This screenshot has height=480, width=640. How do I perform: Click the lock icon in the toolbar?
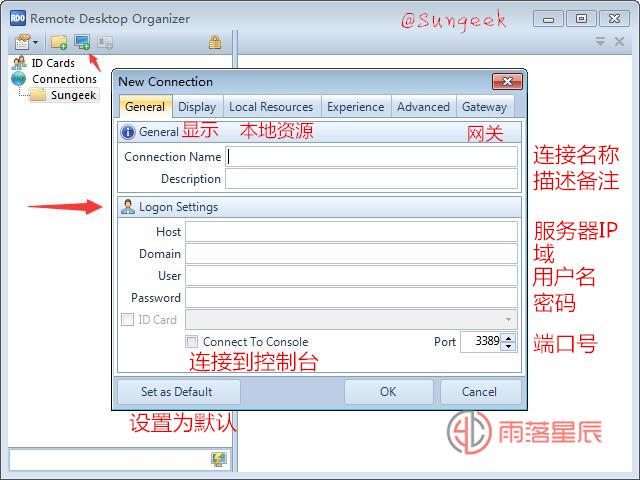coord(215,42)
